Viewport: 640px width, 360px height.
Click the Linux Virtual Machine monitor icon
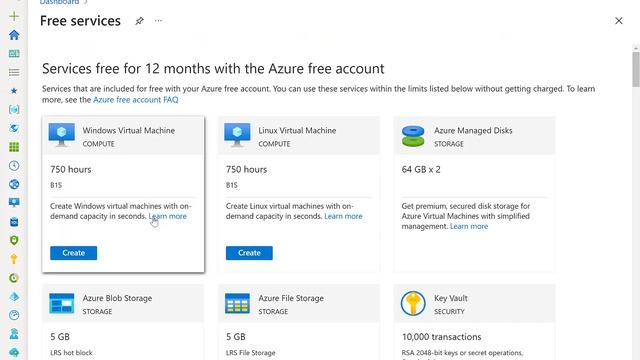point(237,135)
